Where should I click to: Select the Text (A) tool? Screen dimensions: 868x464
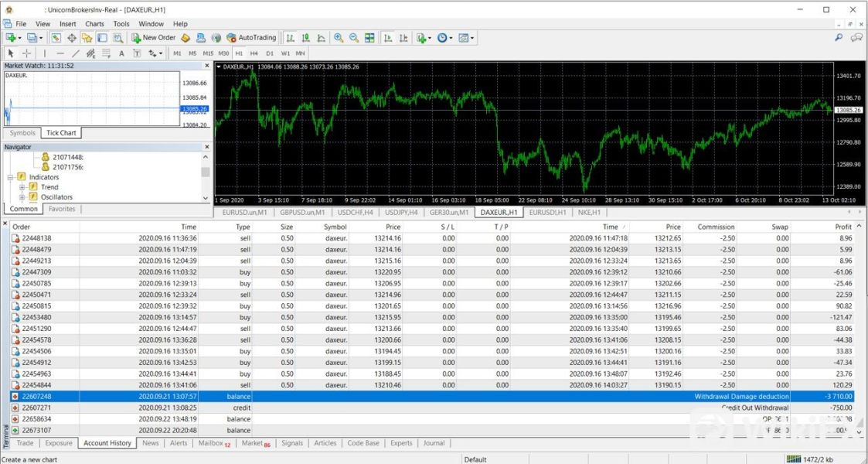tap(122, 53)
